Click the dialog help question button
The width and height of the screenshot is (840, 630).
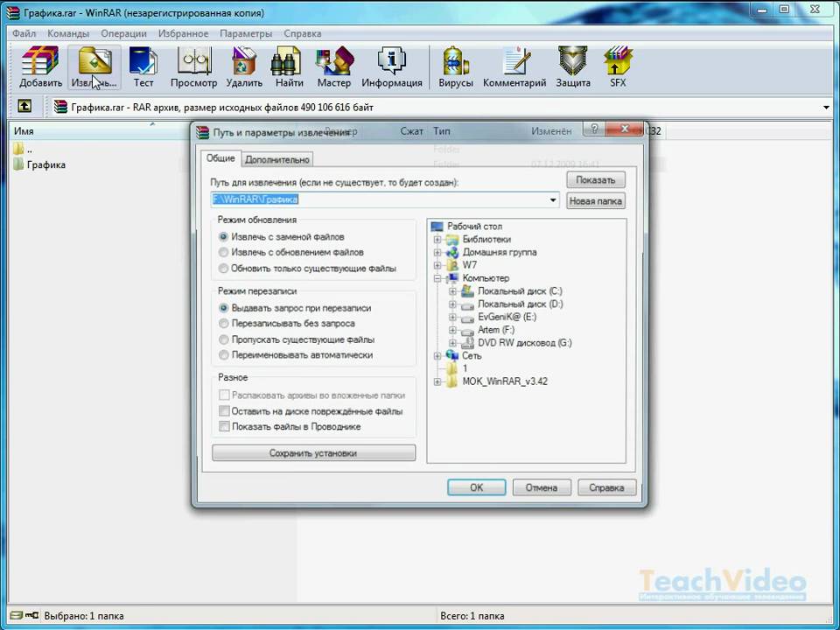coord(593,129)
